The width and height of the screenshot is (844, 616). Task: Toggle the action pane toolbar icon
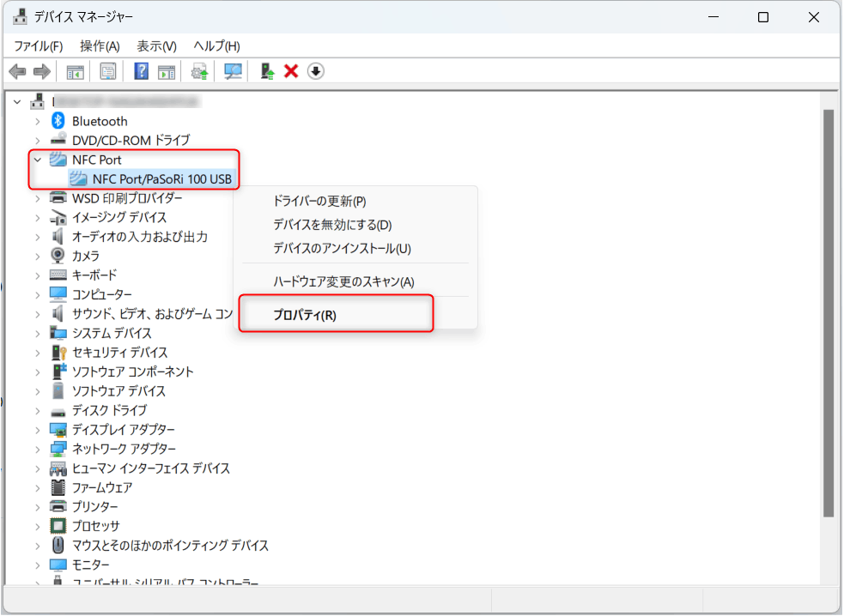[x=167, y=71]
